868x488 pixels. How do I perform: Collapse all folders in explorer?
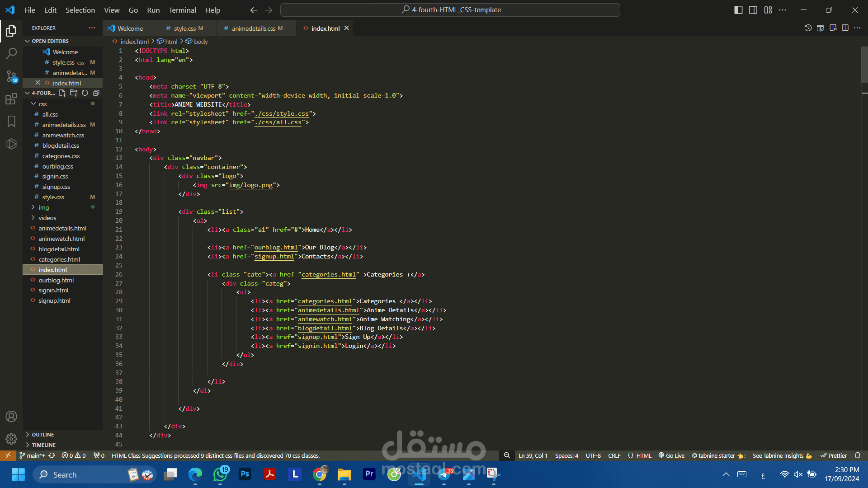coord(96,93)
